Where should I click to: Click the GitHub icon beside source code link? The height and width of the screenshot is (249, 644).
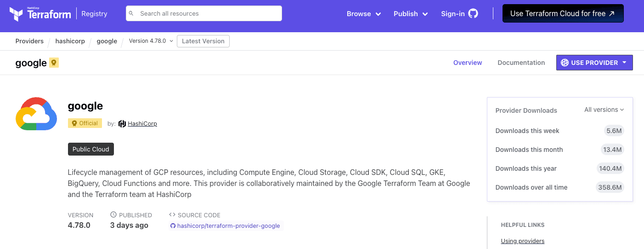point(173,226)
